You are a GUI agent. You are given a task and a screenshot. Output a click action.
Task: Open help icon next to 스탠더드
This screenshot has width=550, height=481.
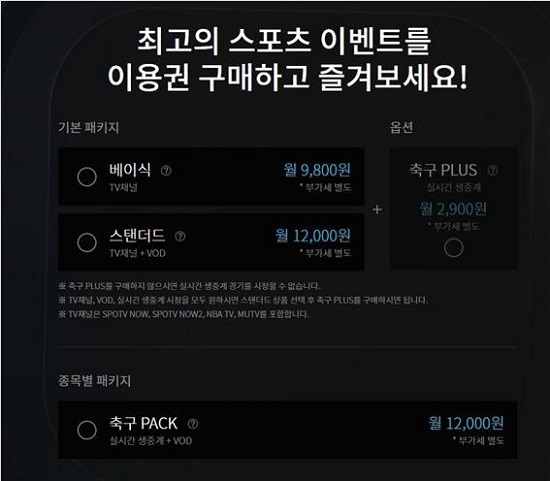coord(180,236)
